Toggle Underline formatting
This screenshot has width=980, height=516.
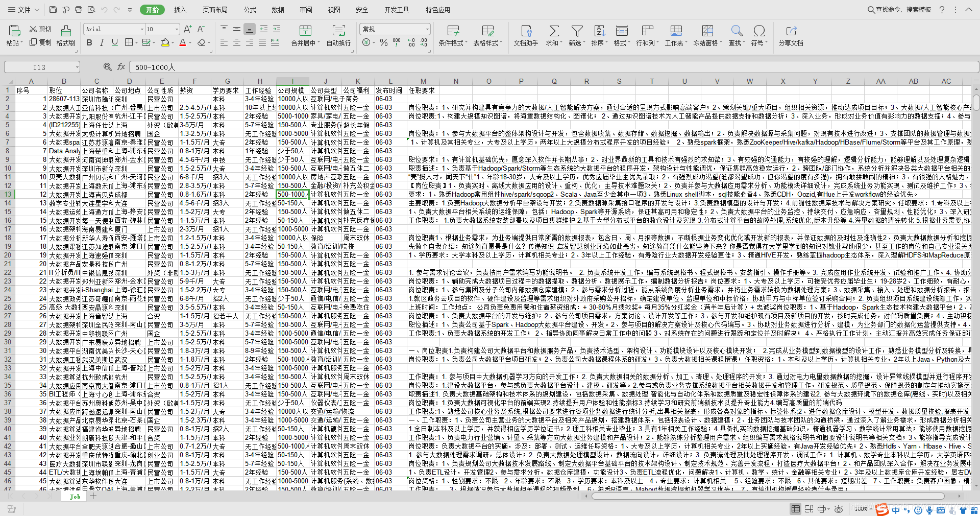(114, 42)
